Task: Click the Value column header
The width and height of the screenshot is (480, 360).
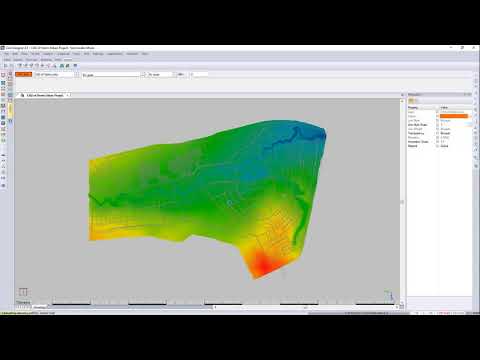Action: (x=456, y=108)
